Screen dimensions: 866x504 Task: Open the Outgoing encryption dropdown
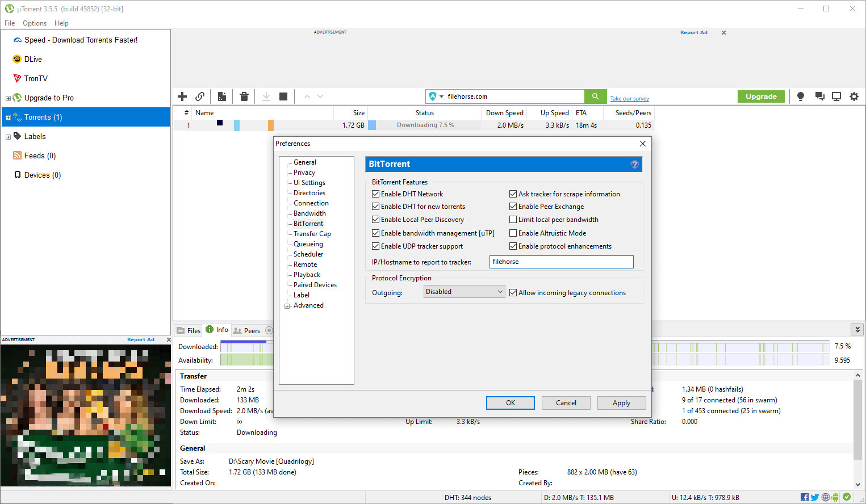[464, 292]
